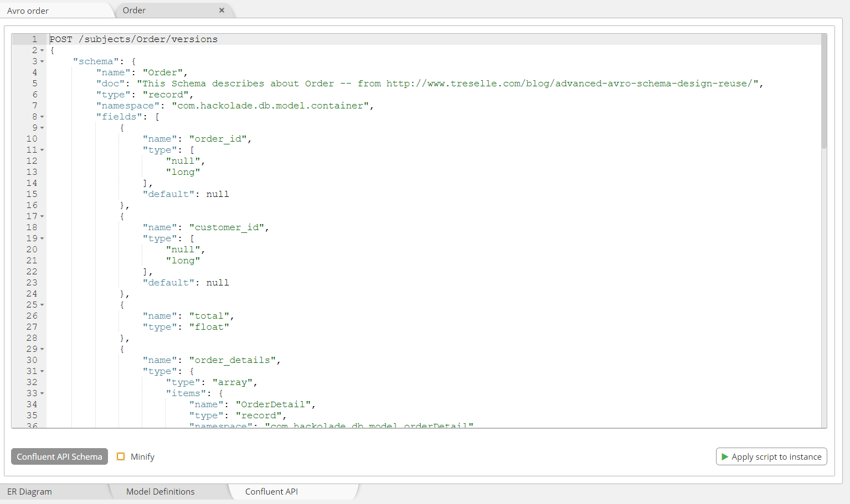
Task: Enable the Minify checkbox
Action: pyautogui.click(x=121, y=456)
